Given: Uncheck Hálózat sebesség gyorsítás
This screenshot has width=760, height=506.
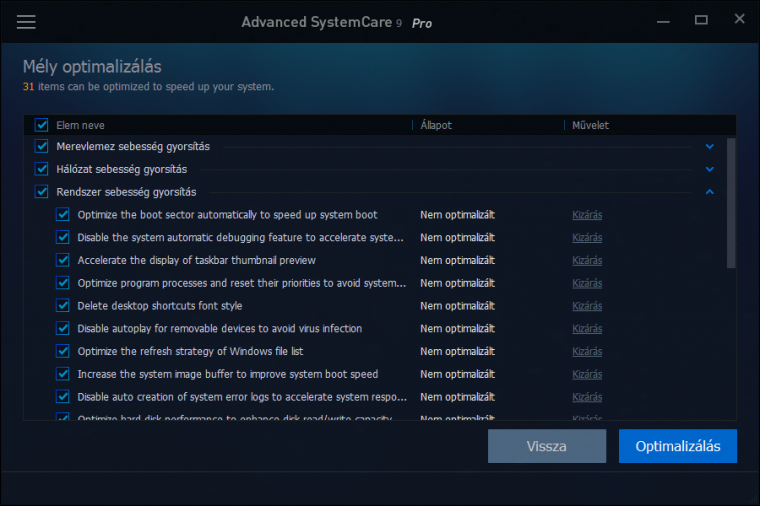Looking at the screenshot, I should (42, 169).
